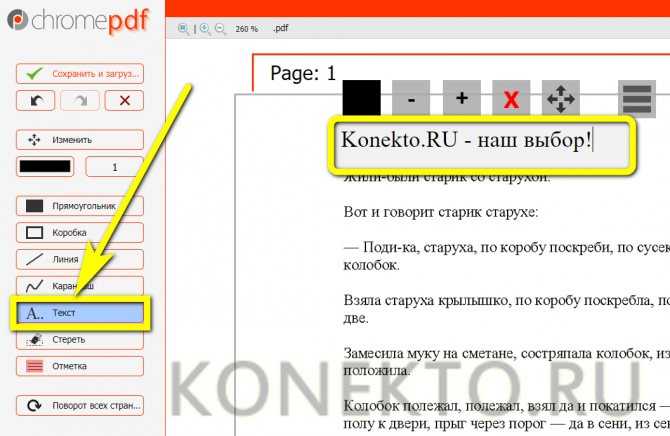Rotate all pages with Поворот всех стран

click(80, 405)
